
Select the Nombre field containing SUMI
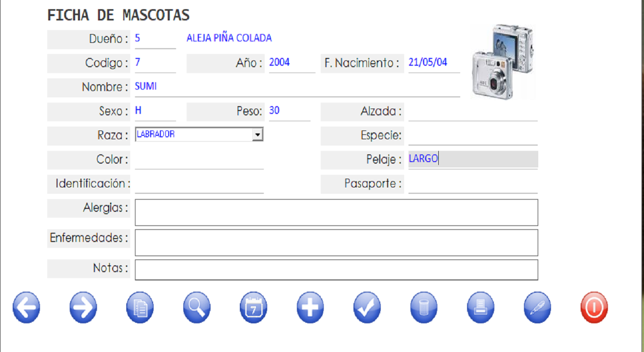point(297,87)
